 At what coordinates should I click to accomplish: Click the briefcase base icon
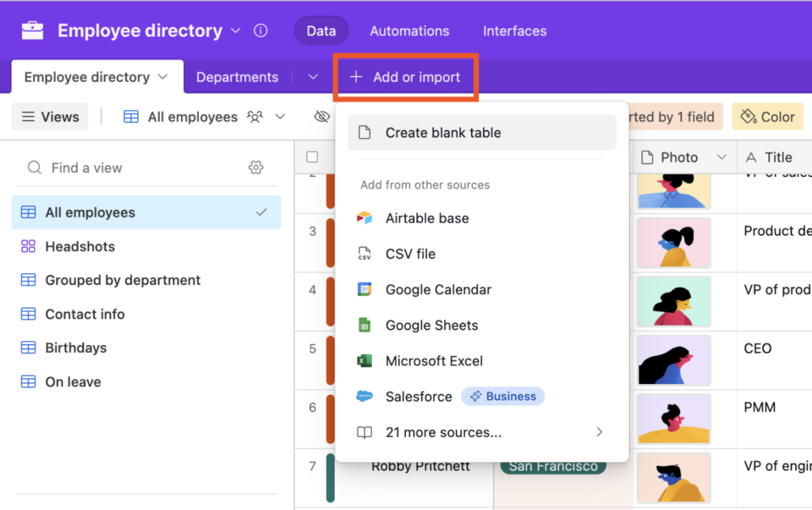click(33, 31)
